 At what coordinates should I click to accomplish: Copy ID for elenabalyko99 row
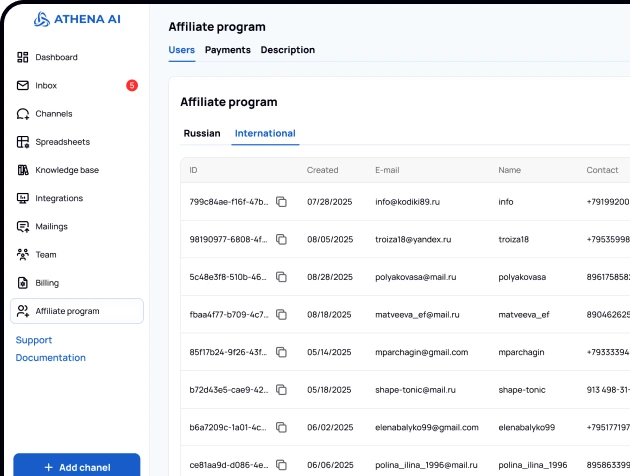(x=281, y=428)
